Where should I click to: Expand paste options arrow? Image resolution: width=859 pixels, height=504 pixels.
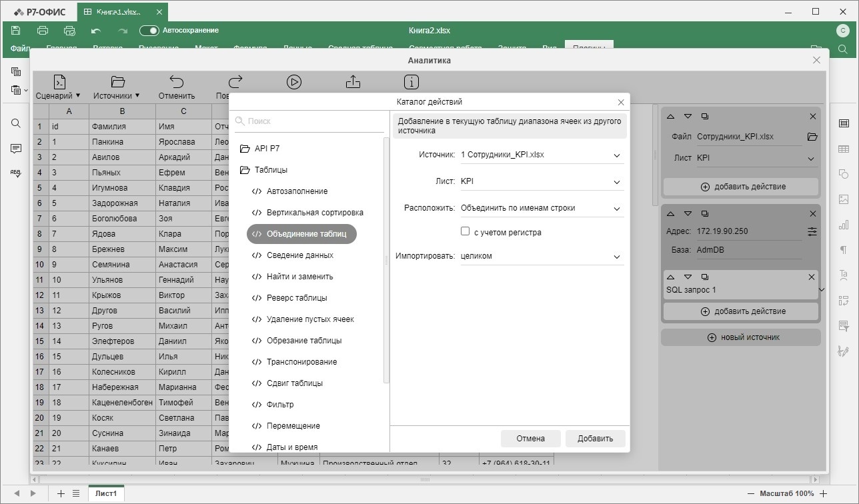coord(26,90)
